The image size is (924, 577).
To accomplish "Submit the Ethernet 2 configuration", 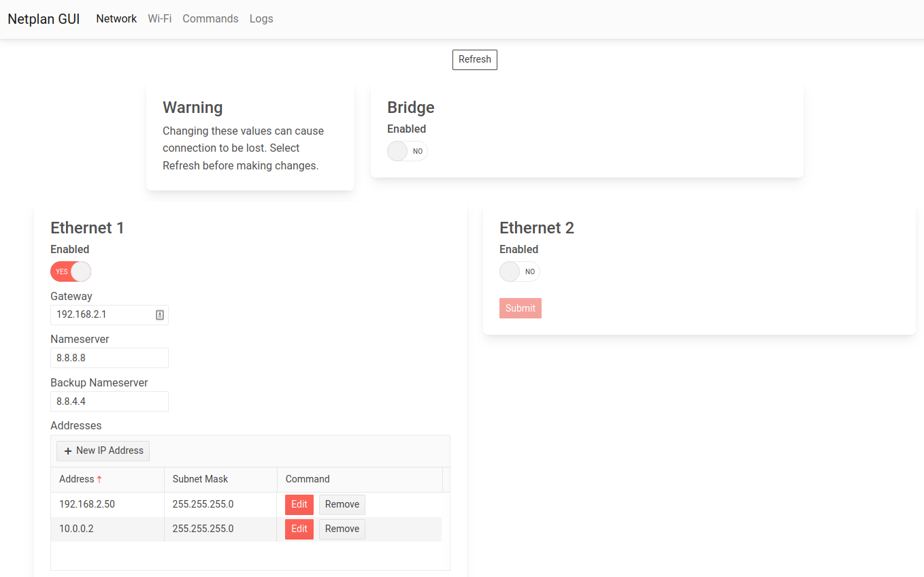I will [x=521, y=308].
